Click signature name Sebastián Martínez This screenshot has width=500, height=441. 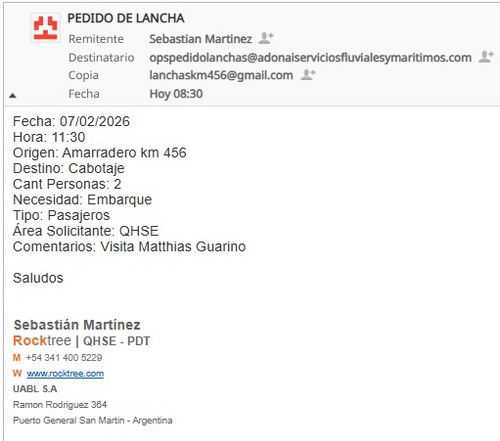(77, 325)
